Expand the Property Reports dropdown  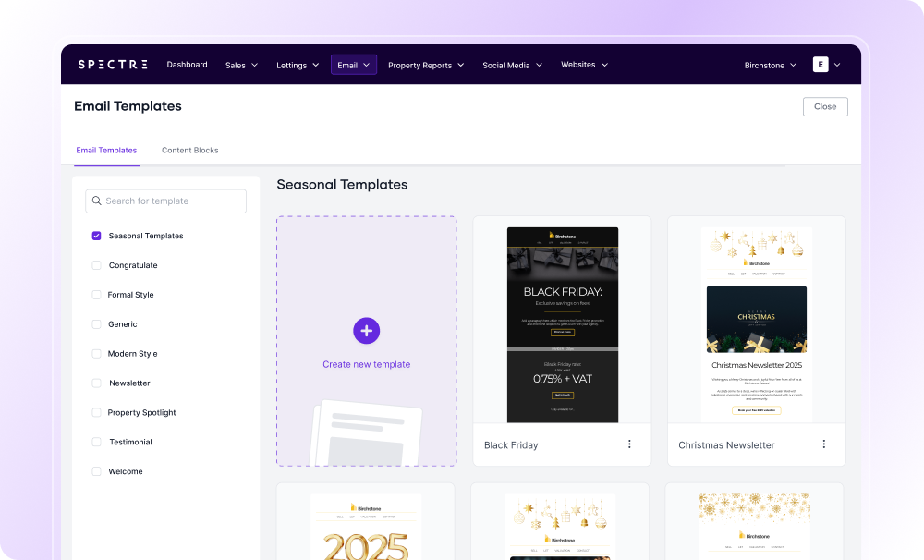pyautogui.click(x=426, y=65)
